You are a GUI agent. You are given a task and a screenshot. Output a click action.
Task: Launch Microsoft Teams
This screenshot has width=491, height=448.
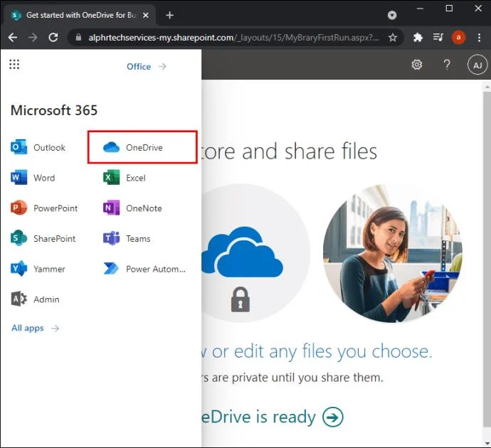[x=127, y=238]
